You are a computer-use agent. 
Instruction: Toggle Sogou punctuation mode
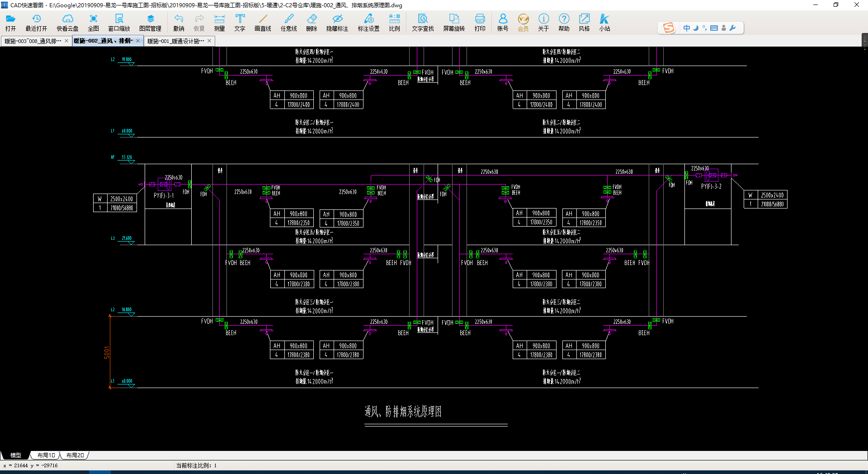click(704, 28)
